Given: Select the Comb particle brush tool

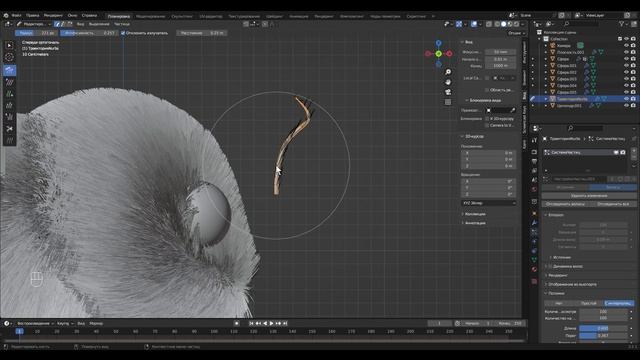Looking at the screenshot, I should coord(9,70).
